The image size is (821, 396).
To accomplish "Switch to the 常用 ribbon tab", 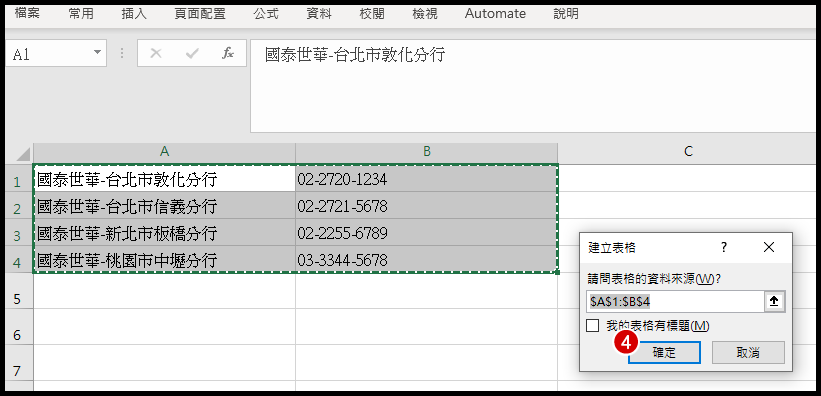I will point(81,14).
